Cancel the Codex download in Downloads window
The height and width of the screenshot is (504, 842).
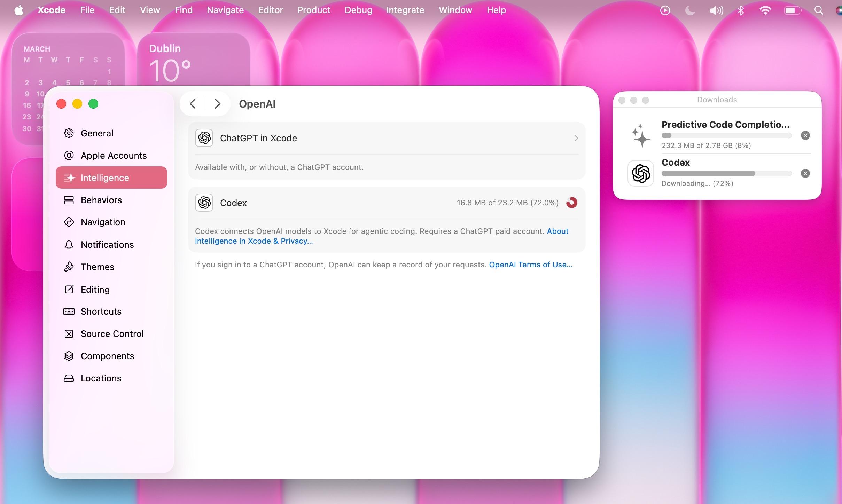[x=805, y=173]
